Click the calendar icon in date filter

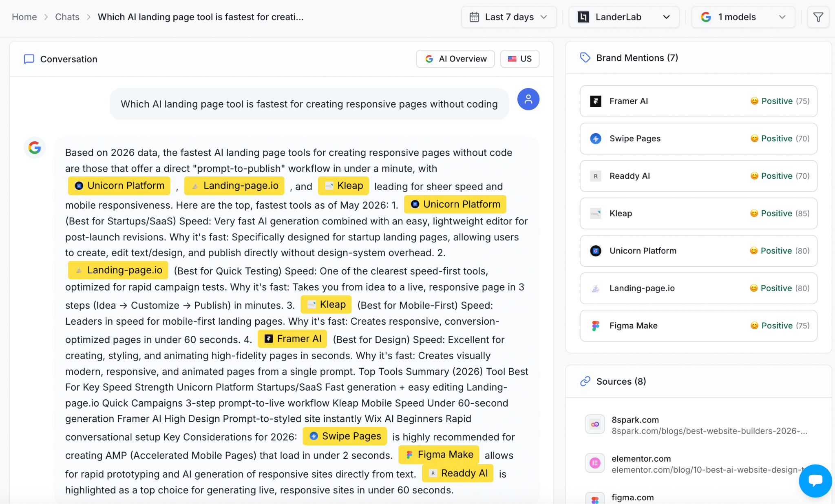474,17
